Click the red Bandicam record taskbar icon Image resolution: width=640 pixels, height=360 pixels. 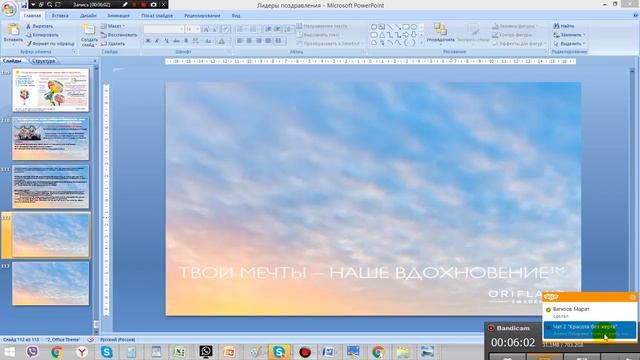304,352
